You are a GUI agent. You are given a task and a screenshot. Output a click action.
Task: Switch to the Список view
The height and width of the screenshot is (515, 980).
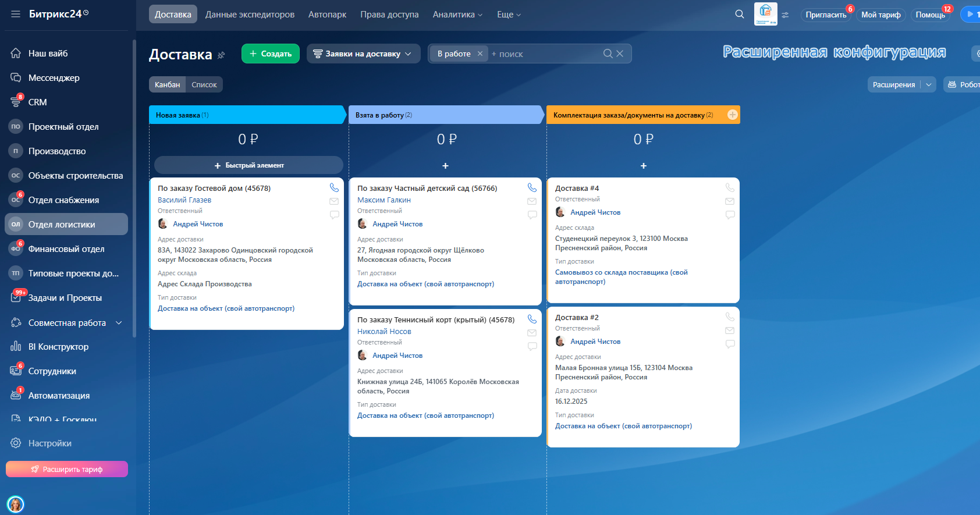204,84
